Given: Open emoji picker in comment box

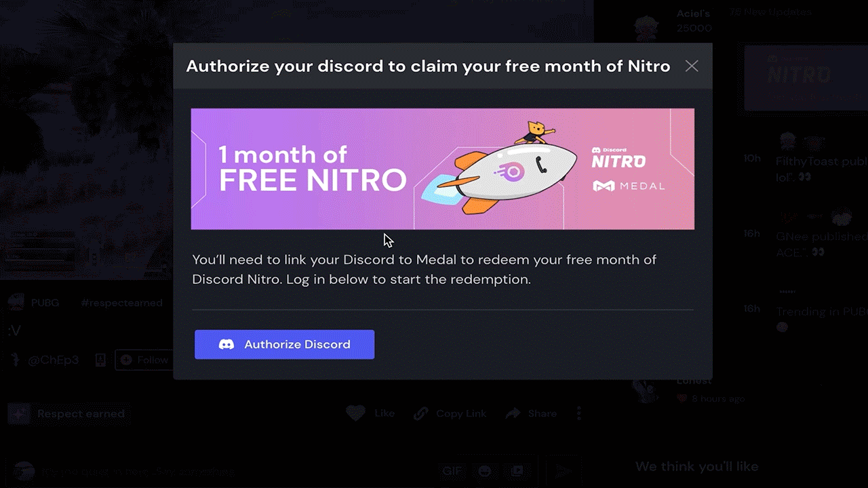Looking at the screenshot, I should (485, 470).
